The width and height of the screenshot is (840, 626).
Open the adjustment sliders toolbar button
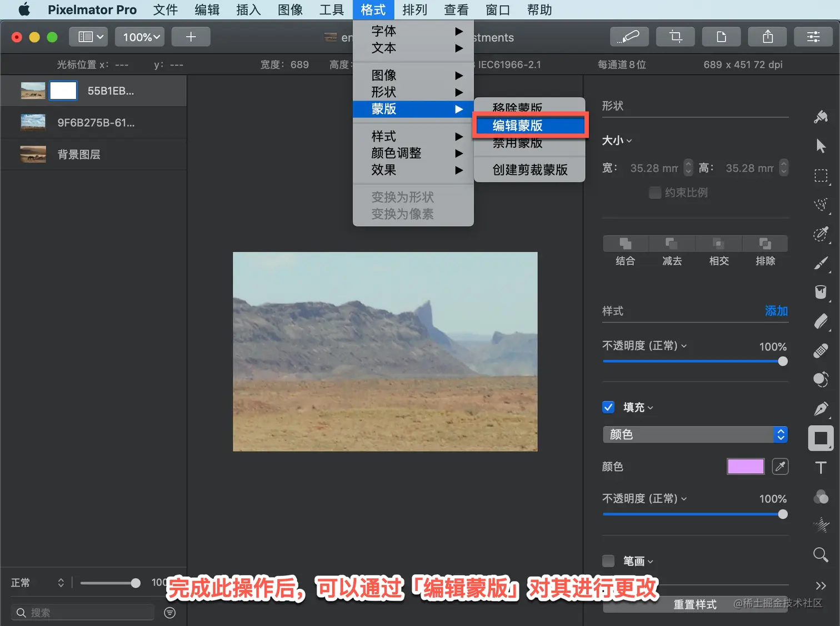point(813,37)
